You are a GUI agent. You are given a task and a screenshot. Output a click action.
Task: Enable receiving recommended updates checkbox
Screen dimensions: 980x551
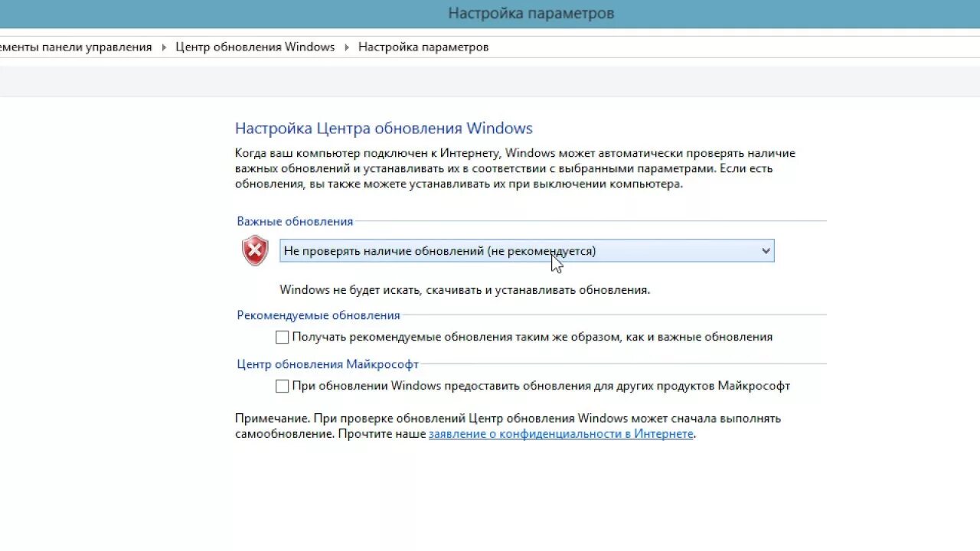[283, 337]
